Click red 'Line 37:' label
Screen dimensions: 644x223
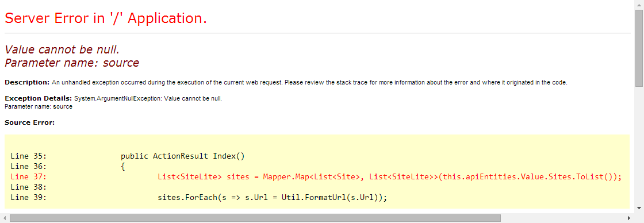[29, 177]
